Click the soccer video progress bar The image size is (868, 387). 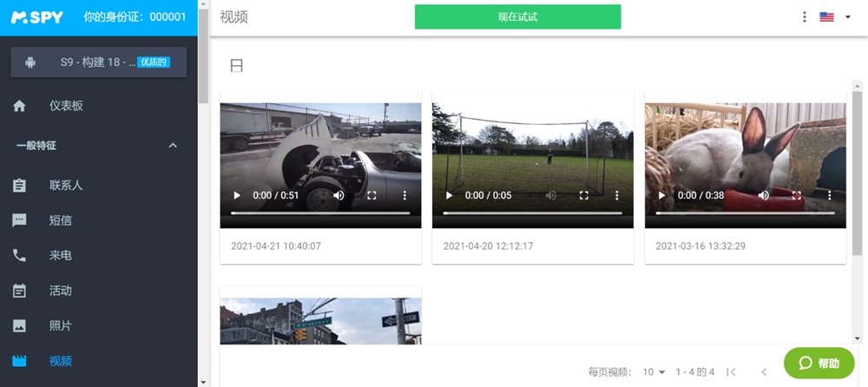(533, 213)
